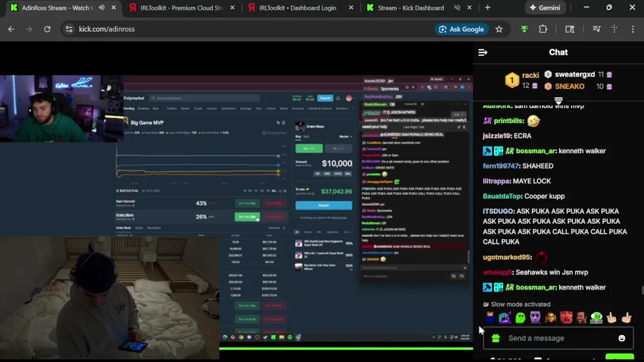Image resolution: width=644 pixels, height=362 pixels.
Task: Go back to the previous page
Action: tap(11, 29)
